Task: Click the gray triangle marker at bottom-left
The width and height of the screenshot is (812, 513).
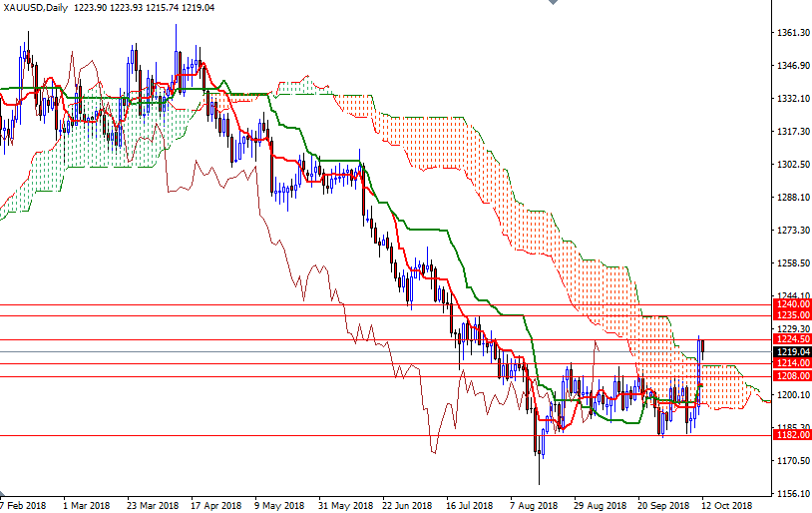Action: [x=4, y=494]
